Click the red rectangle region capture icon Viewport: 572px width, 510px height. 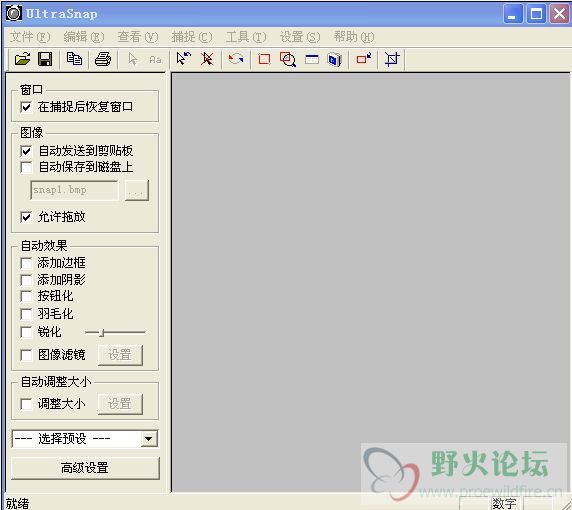264,59
